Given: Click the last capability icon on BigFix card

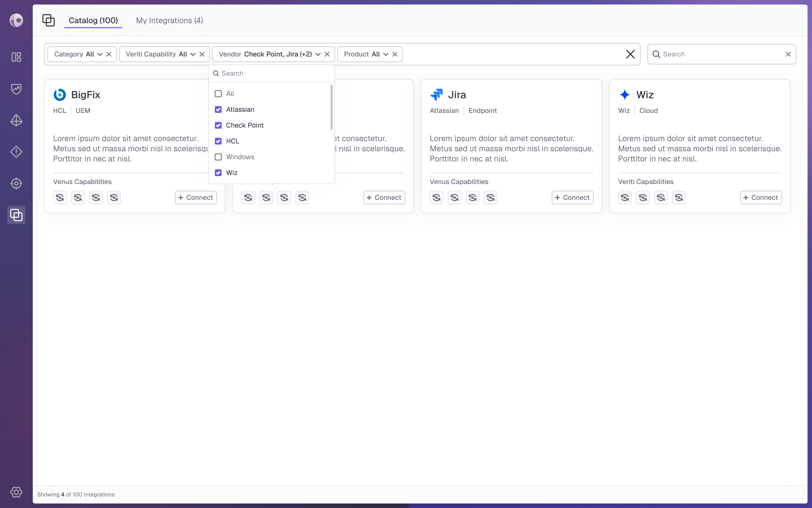Looking at the screenshot, I should [x=114, y=198].
